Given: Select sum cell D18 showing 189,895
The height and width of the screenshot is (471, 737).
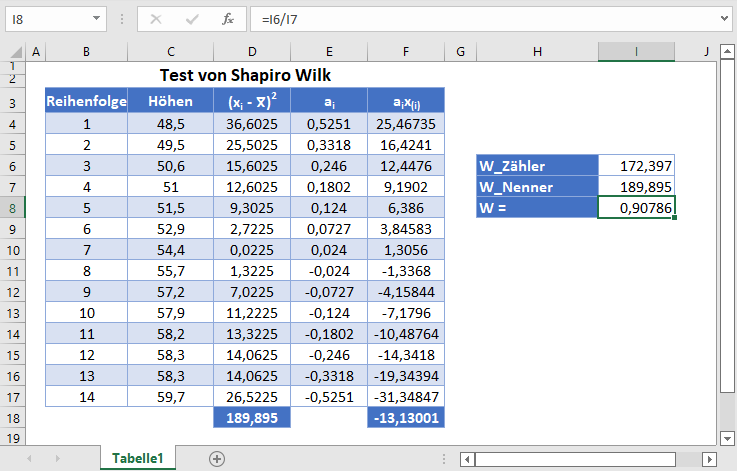Looking at the screenshot, I should (252, 418).
